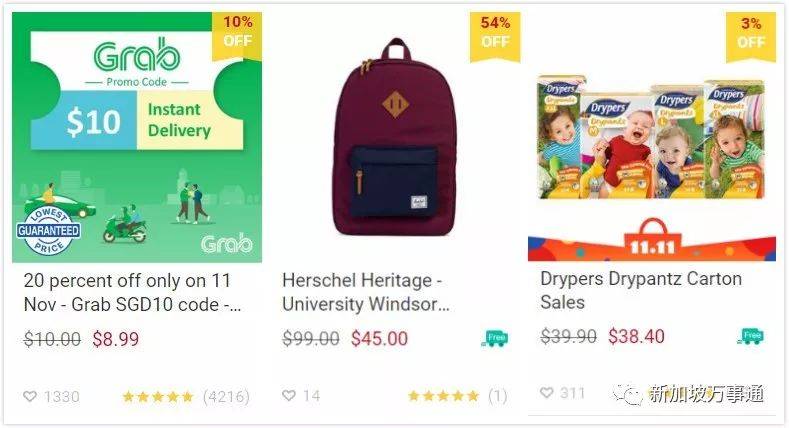Click the free shipping truck on Drypers listing
The image size is (789, 428).
click(751, 335)
